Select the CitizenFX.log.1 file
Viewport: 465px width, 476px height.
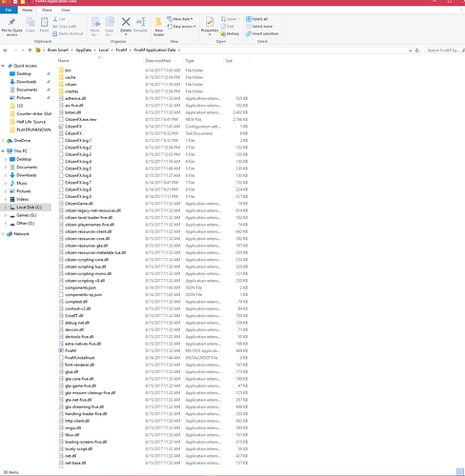[x=78, y=140]
